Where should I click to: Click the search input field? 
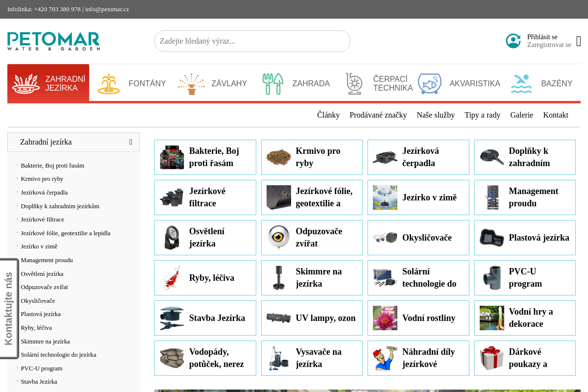pyautogui.click(x=252, y=41)
